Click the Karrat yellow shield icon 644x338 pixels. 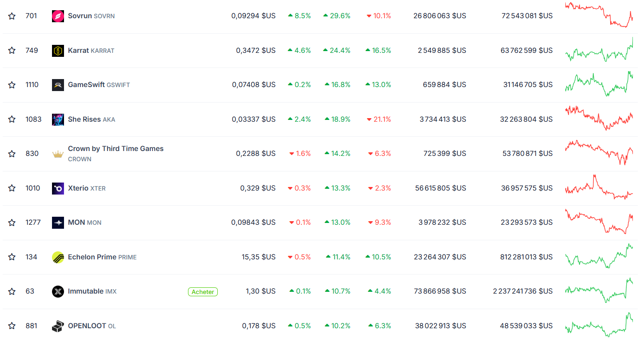(x=58, y=50)
